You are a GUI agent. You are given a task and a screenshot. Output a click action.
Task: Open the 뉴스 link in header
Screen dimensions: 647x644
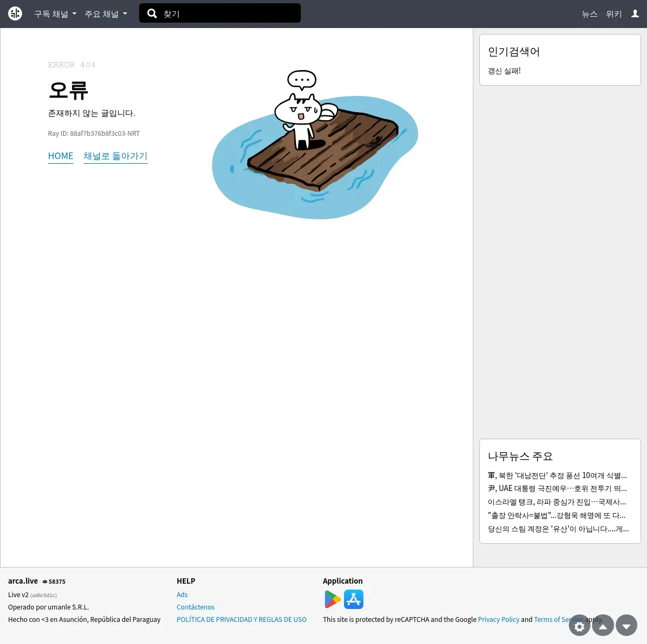pos(590,14)
